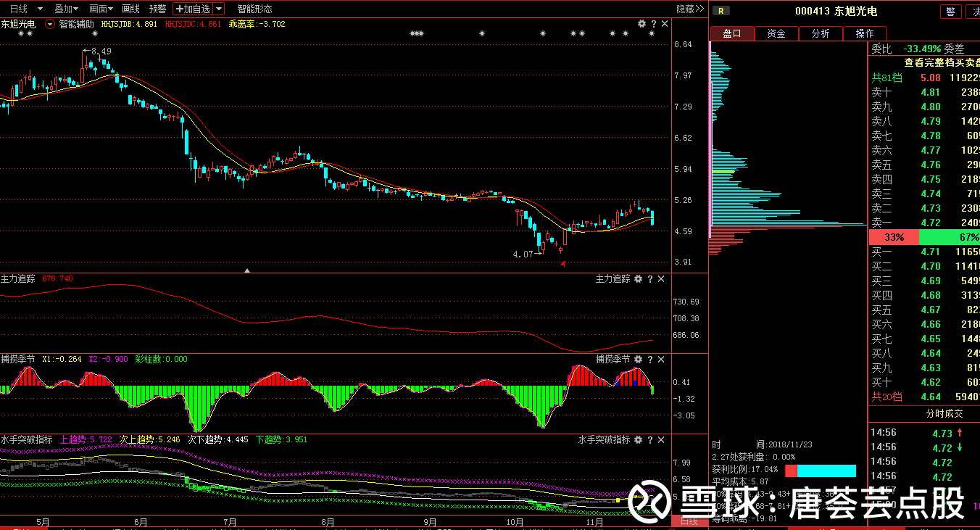
Task: Click the green 67% portion of ratio bar
Action: click(x=949, y=237)
